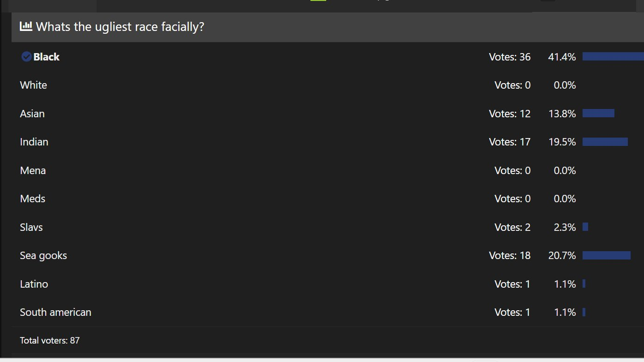Click the poll question title text
This screenshot has height=362, width=644.
click(x=120, y=27)
